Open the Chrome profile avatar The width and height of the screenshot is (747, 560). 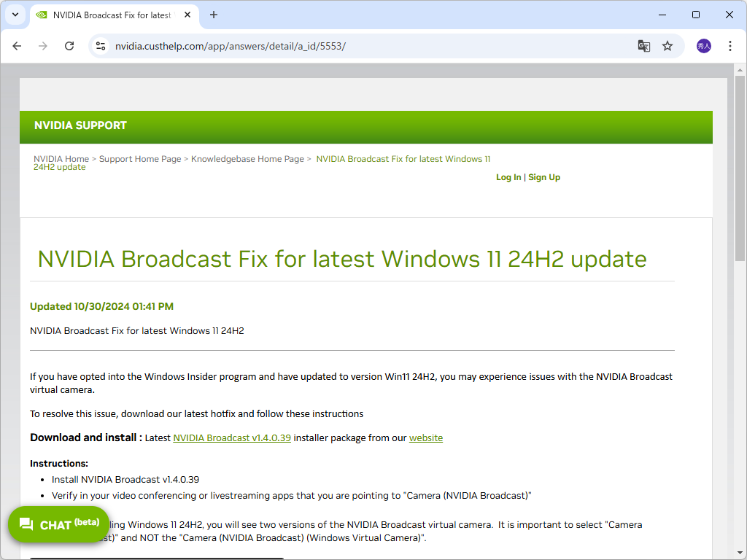click(x=704, y=46)
